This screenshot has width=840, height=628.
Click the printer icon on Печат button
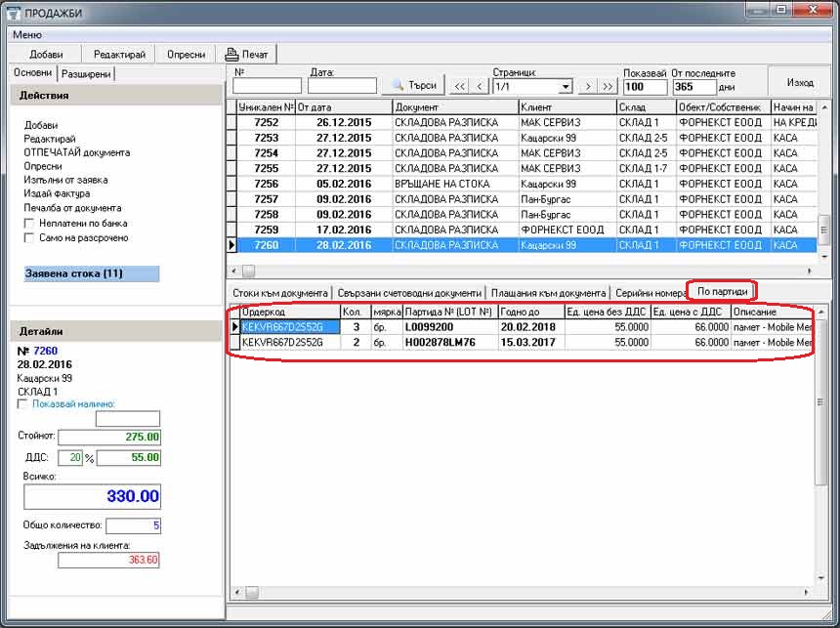pyautogui.click(x=231, y=54)
